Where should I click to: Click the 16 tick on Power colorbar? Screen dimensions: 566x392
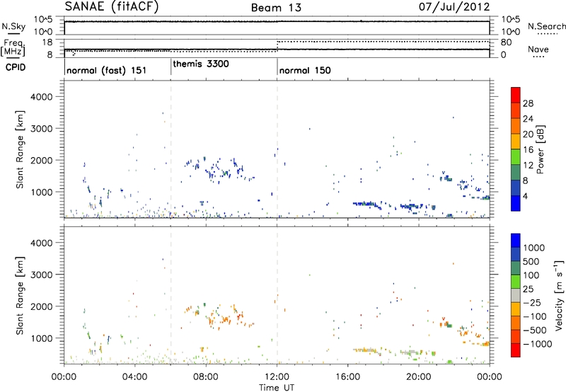coord(528,150)
